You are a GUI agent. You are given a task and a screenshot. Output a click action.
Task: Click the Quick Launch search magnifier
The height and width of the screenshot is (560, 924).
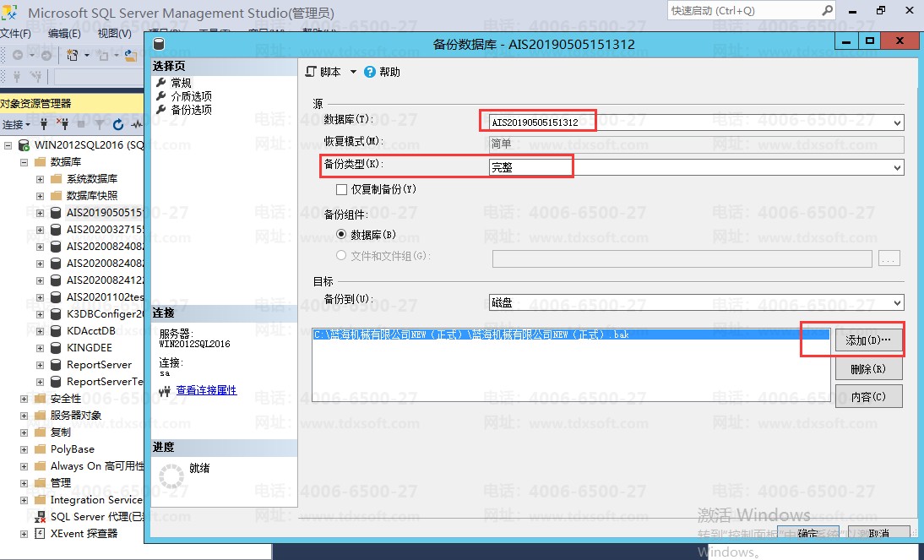click(828, 11)
